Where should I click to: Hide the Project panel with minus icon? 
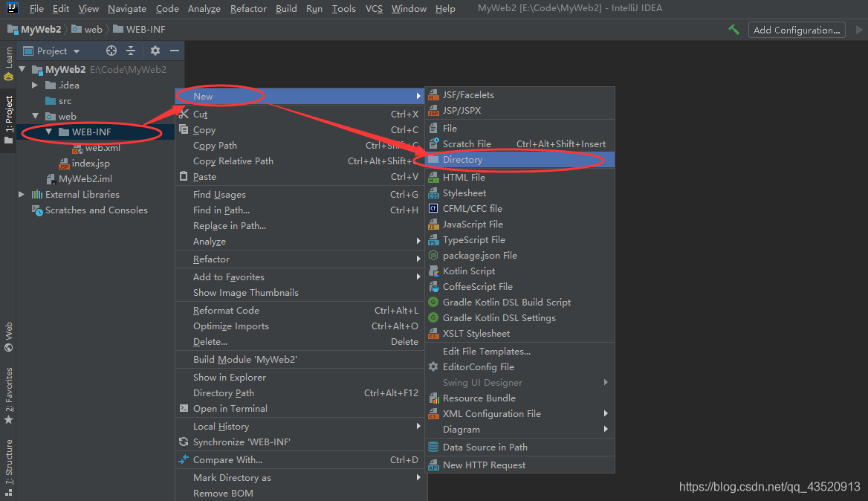(175, 51)
